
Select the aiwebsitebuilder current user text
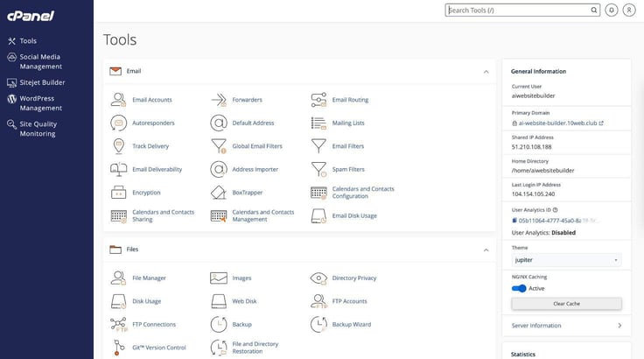(x=533, y=95)
